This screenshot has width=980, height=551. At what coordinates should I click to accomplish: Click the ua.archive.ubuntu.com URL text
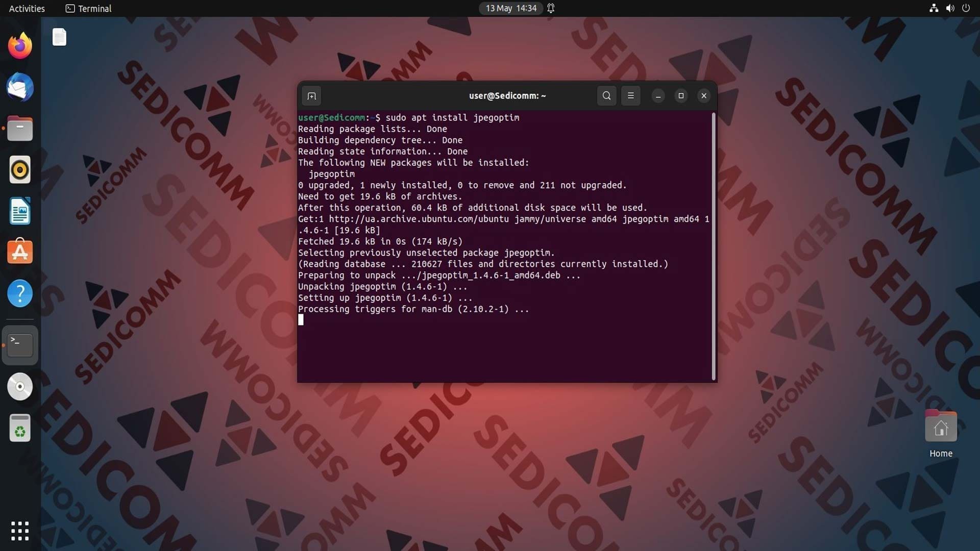[x=419, y=219]
